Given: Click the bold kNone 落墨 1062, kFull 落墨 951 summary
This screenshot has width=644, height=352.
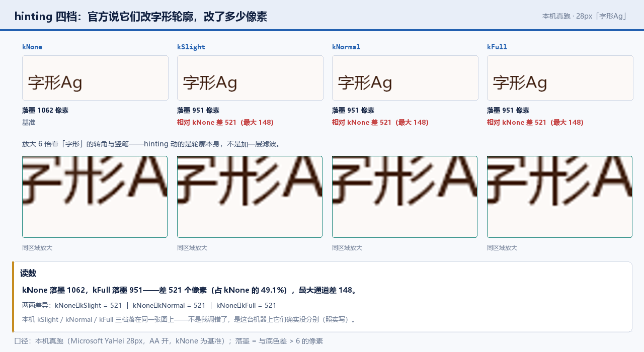Looking at the screenshot, I should click(x=190, y=290).
